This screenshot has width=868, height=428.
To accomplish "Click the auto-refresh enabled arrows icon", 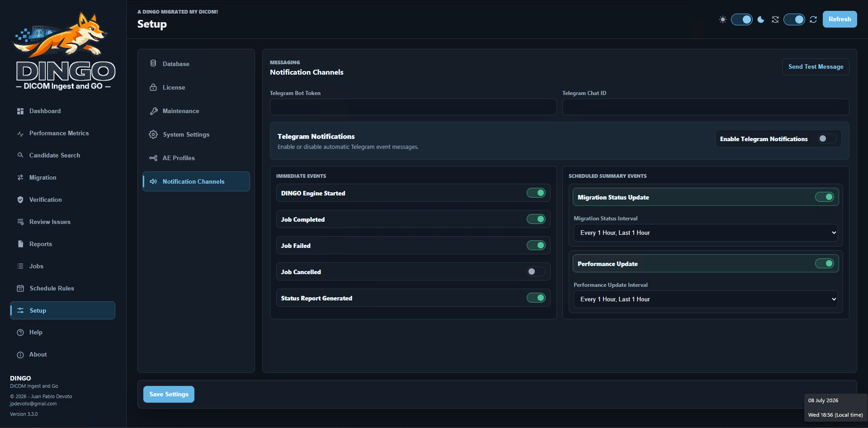I will click(813, 19).
